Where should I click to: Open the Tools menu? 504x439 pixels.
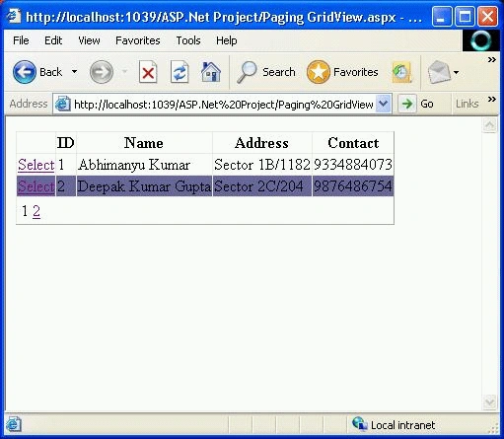188,40
